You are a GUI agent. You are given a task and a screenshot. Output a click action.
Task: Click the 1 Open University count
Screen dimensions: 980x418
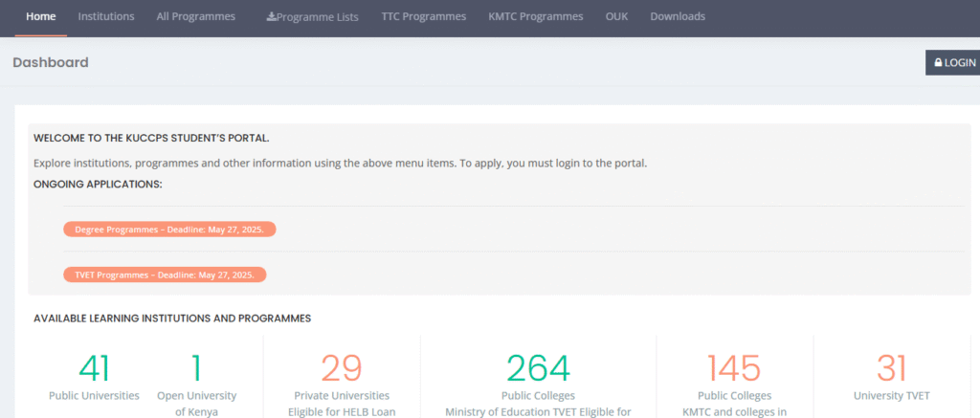[x=197, y=368]
